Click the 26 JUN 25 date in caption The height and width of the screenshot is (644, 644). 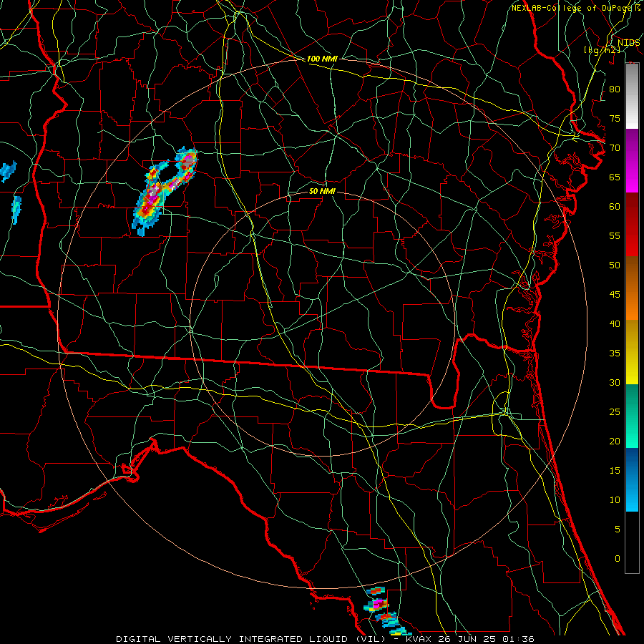click(469, 639)
